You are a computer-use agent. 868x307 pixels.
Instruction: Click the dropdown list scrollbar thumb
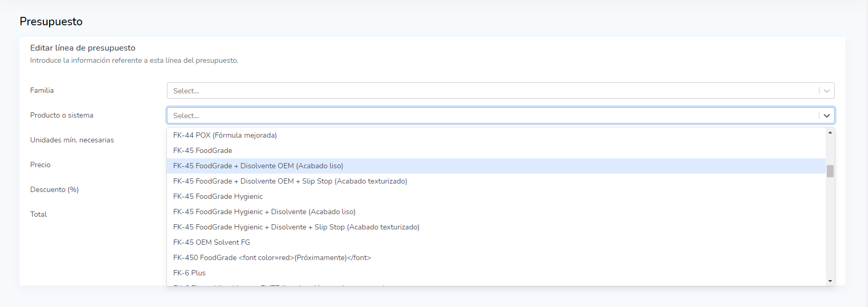pyautogui.click(x=830, y=171)
